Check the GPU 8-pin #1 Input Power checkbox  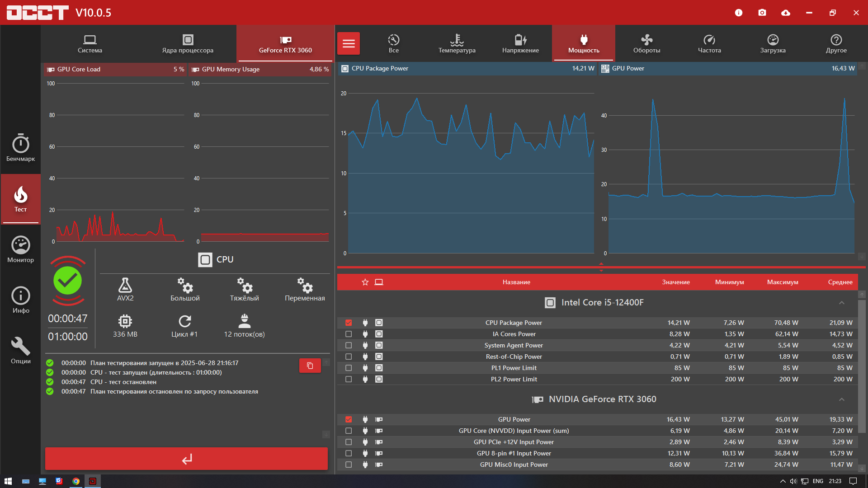[349, 453]
